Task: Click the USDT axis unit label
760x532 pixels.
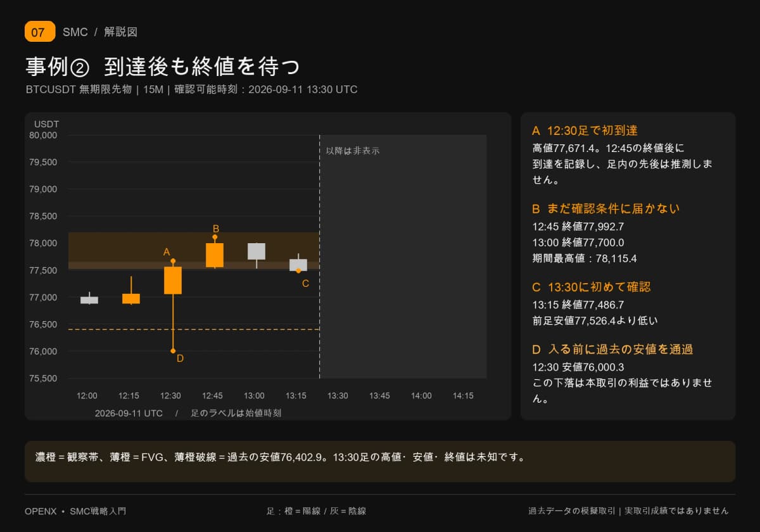Action: point(46,124)
